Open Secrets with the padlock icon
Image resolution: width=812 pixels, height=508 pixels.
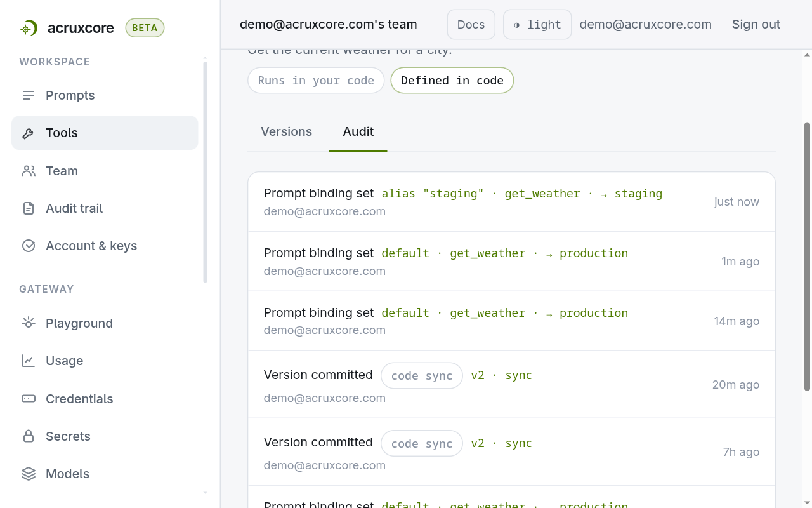point(29,436)
